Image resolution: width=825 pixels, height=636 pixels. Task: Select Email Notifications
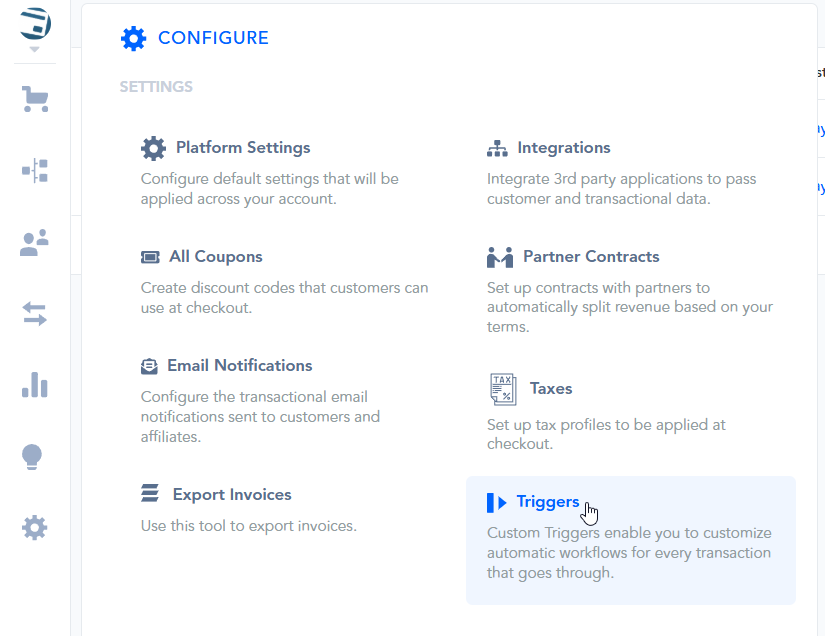pyautogui.click(x=239, y=366)
